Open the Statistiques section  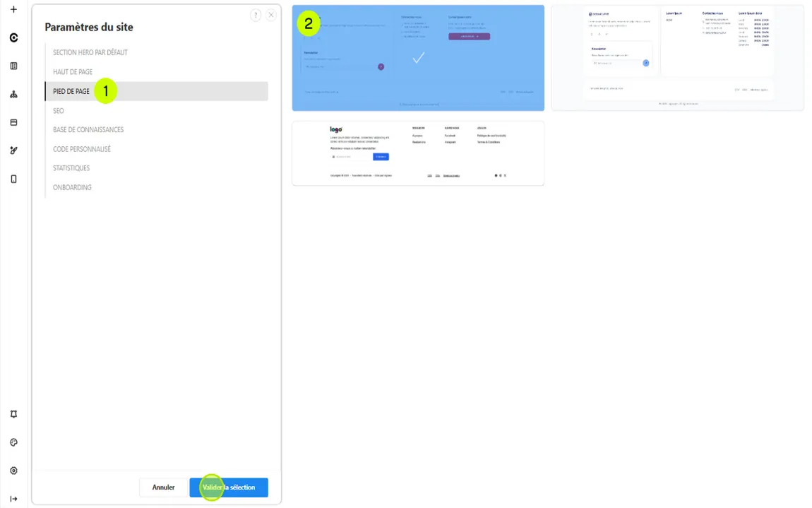coord(71,168)
